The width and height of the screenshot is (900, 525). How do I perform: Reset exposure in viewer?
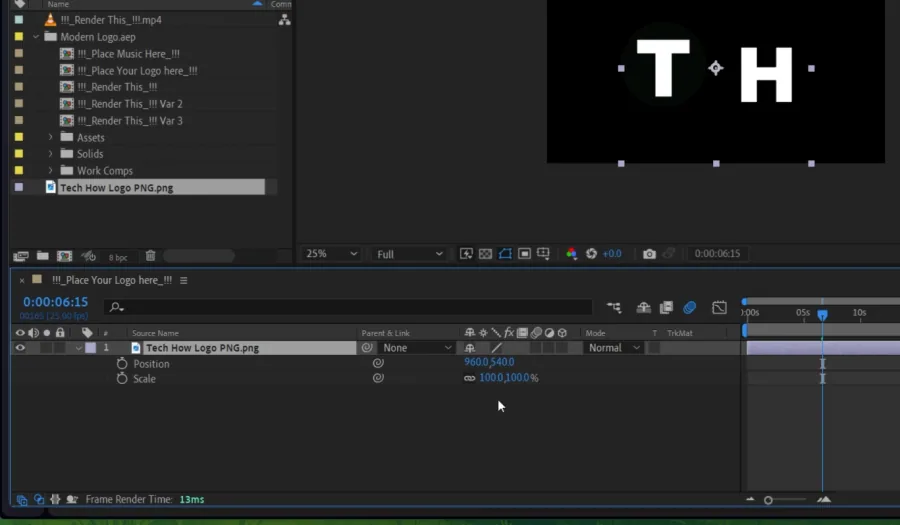(x=591, y=254)
